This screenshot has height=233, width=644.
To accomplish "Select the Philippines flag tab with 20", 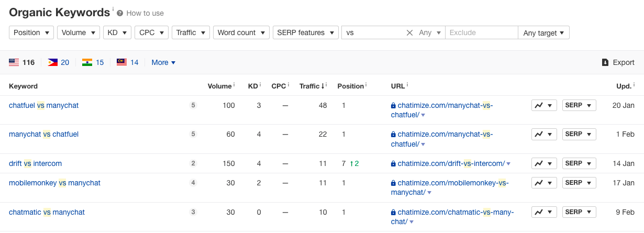I will (59, 62).
